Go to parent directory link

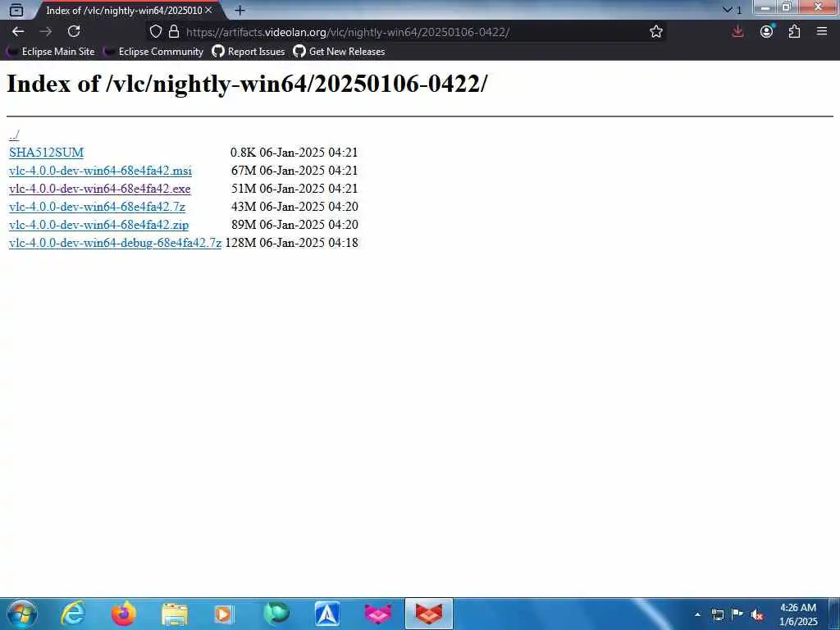click(x=14, y=135)
